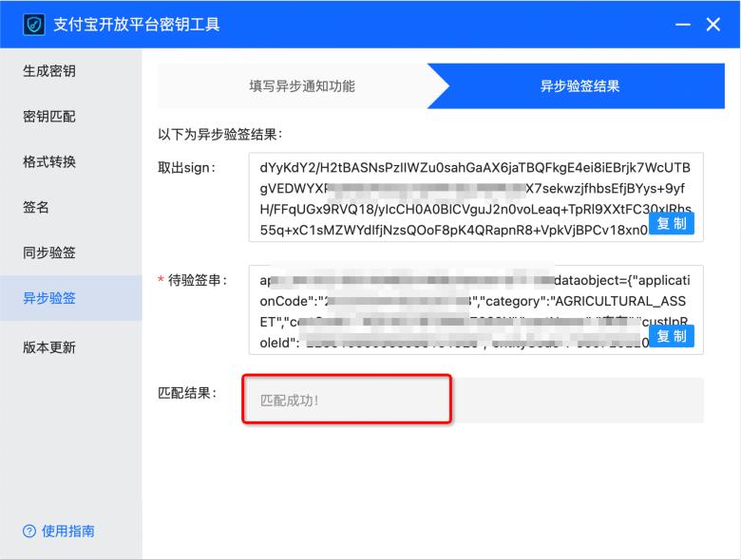Screen dimensions: 741x560
Task: Open the 生成密钥 sidebar item
Action: [71, 71]
